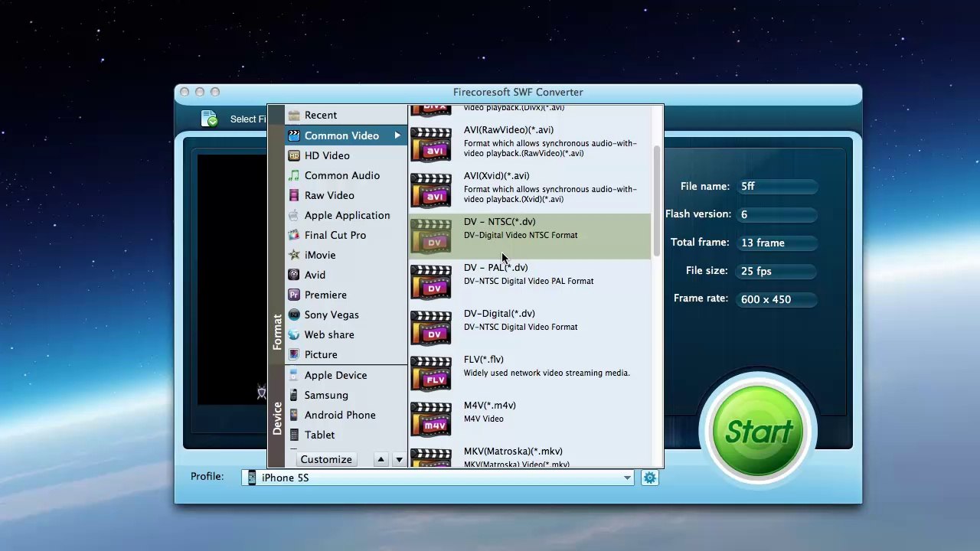This screenshot has width=980, height=551.
Task: Click the format list vertical scrollbar
Action: 656,201
